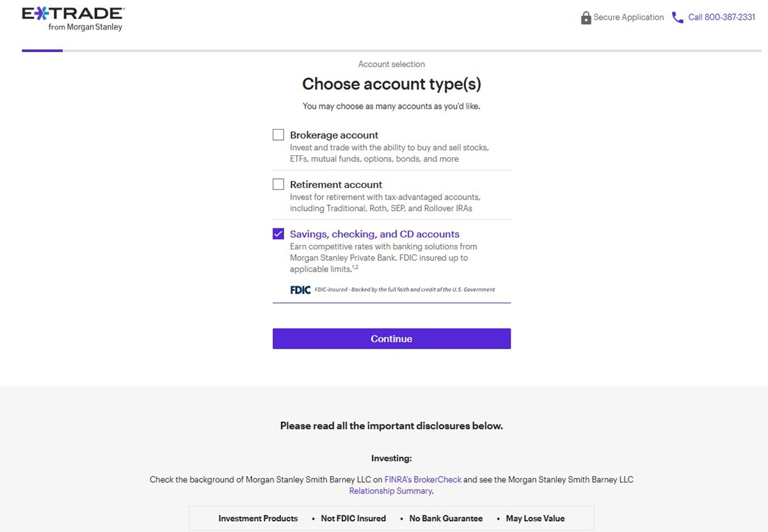Click the 'from Morgan Stanley' tagline
Viewport: 768px width, 532px height.
click(85, 27)
